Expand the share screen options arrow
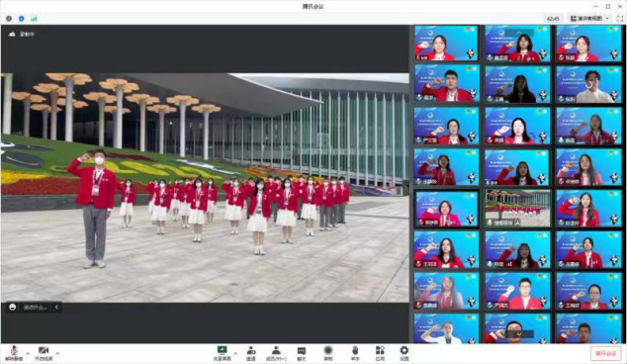 (235, 353)
